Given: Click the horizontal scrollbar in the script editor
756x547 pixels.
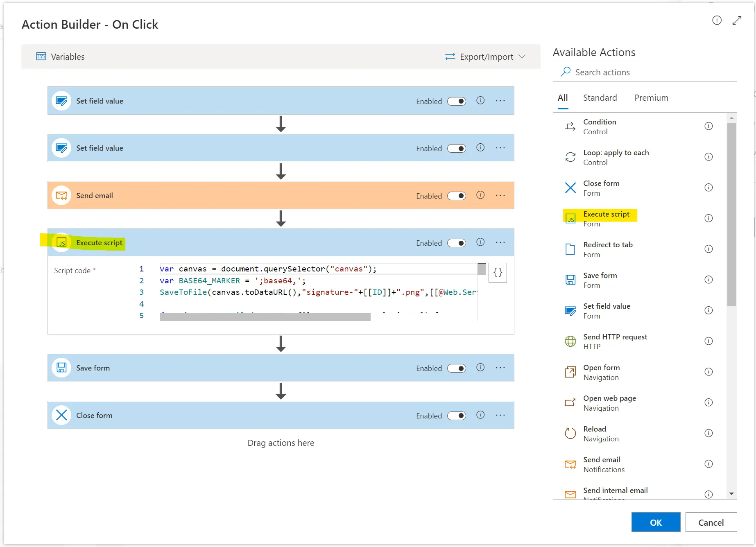Looking at the screenshot, I should click(x=265, y=317).
